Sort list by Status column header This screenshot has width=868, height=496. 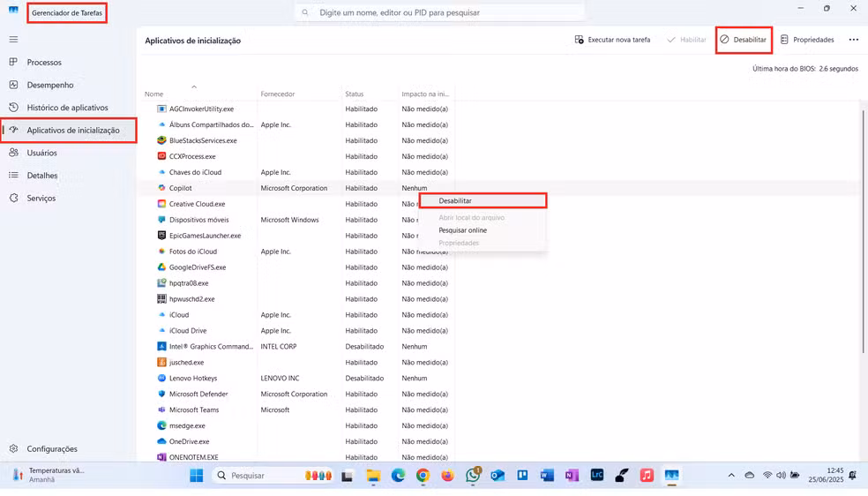click(355, 94)
